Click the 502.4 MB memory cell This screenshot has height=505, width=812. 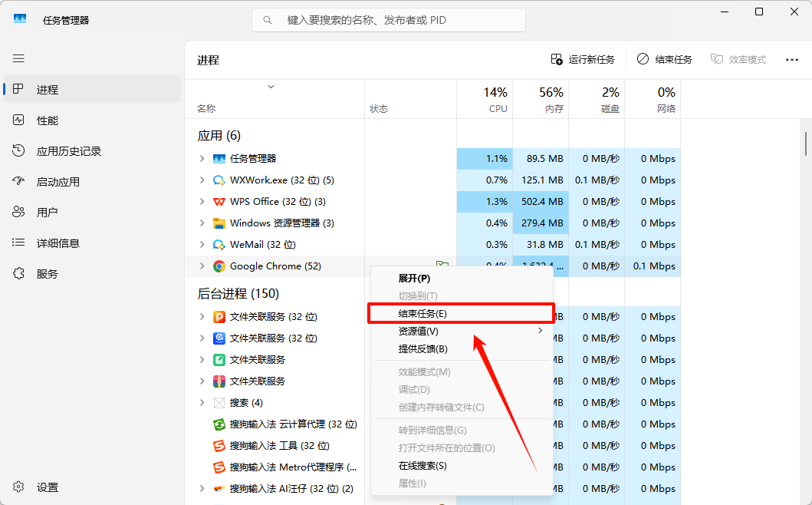(541, 202)
